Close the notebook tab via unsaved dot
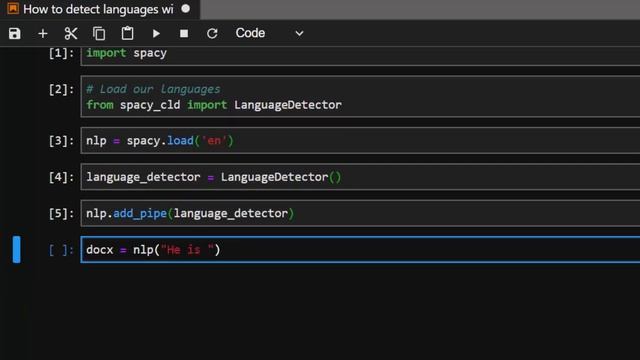The width and height of the screenshot is (640, 360). click(186, 9)
